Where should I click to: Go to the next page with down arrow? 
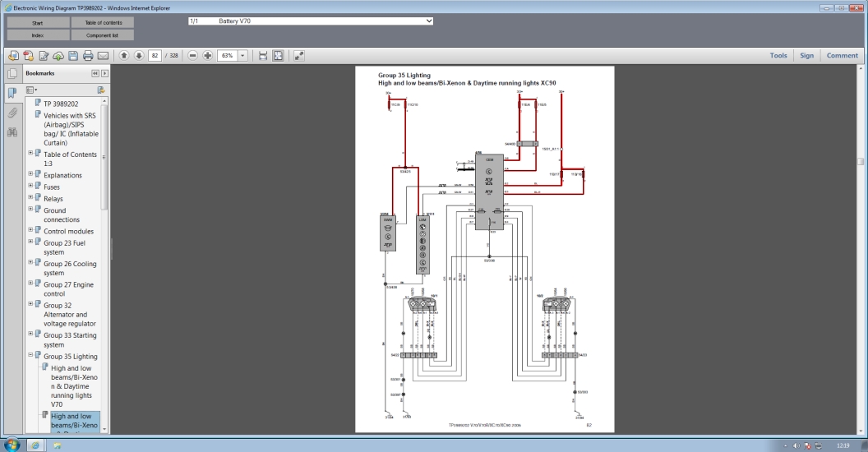click(139, 56)
